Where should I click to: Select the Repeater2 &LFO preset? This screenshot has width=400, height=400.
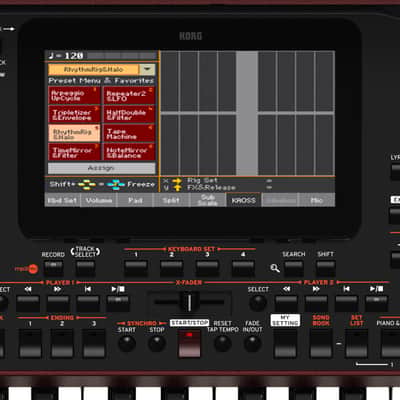point(129,96)
